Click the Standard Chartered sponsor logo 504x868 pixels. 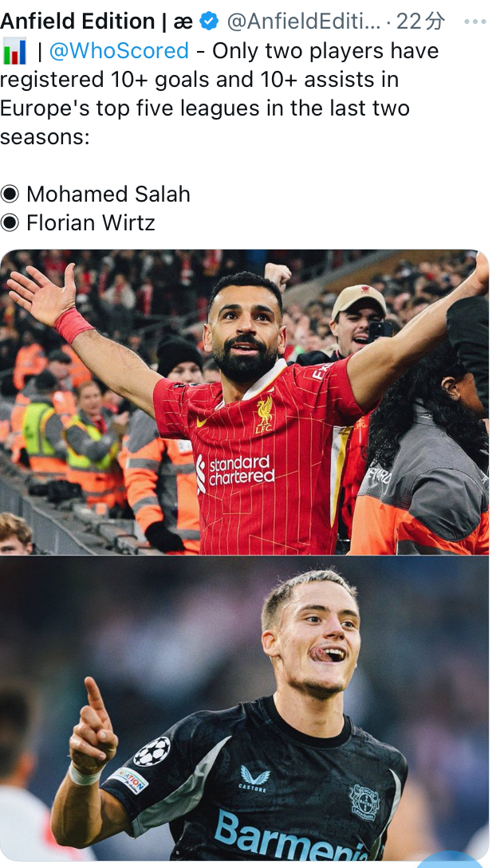(235, 471)
